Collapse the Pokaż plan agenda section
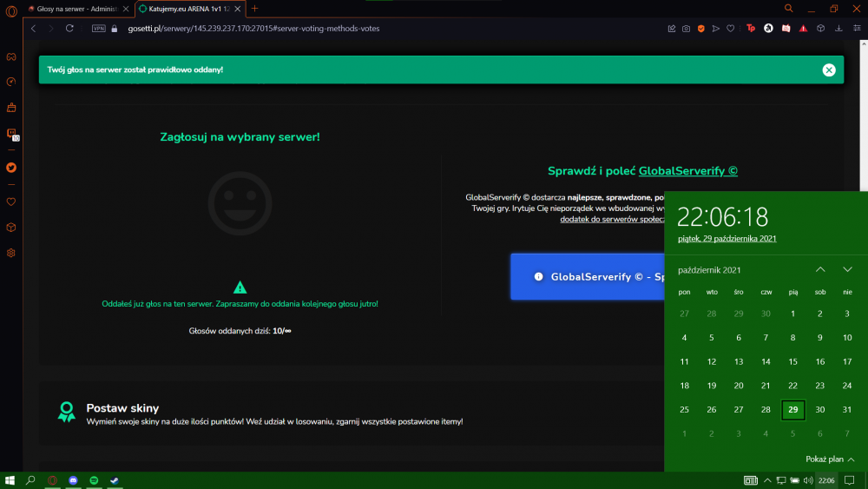 point(830,459)
